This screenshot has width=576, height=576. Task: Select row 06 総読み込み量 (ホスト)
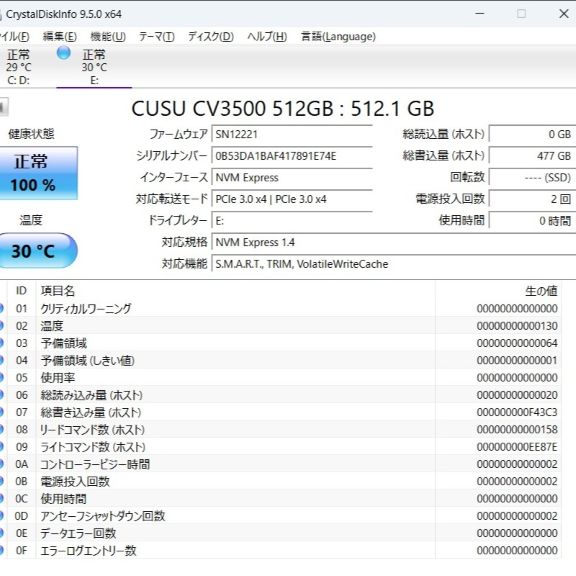(x=281, y=395)
